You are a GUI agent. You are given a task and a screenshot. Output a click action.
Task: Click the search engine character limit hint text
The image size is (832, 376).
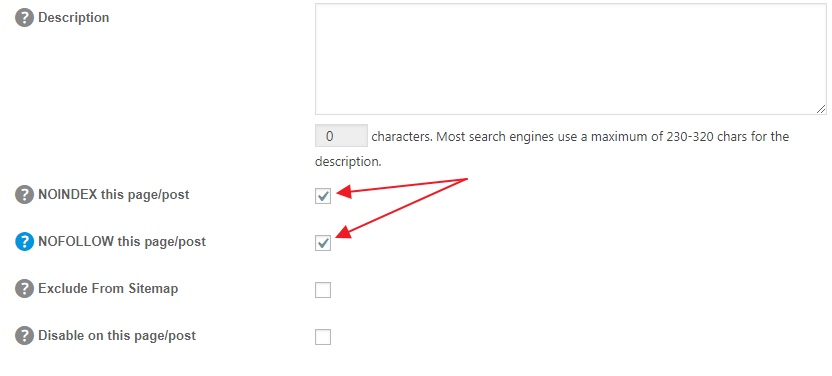(552, 149)
